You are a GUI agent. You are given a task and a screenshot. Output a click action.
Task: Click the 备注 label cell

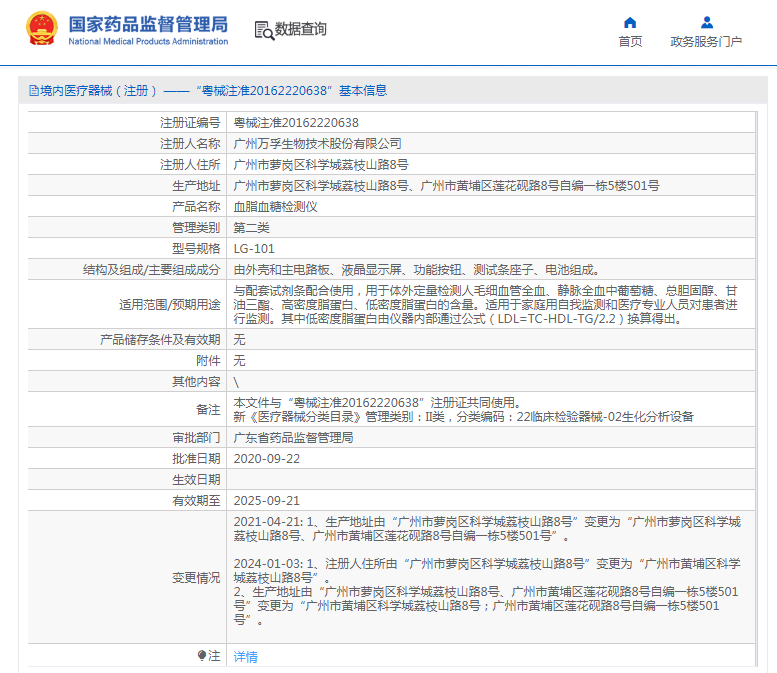point(127,409)
